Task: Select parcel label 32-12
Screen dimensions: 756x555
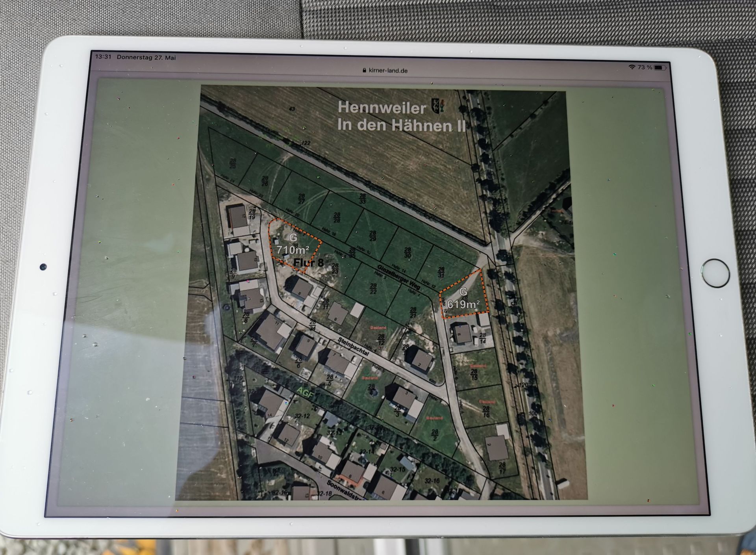Action: coord(302,416)
